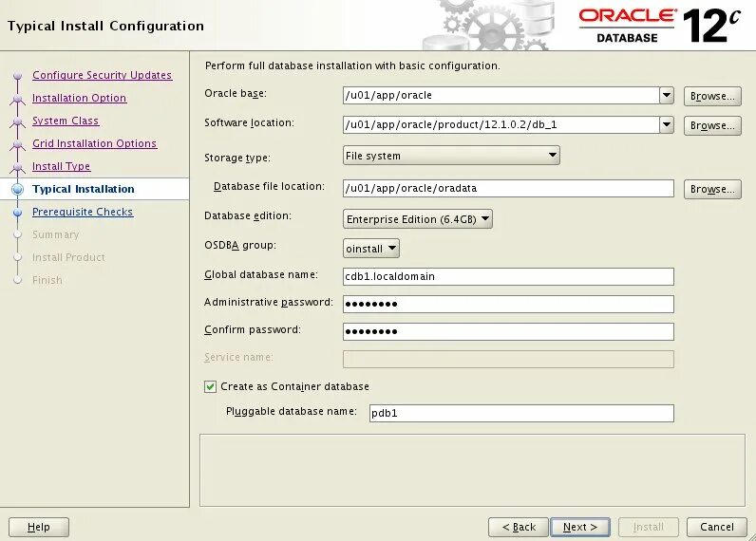The image size is (756, 541).
Task: Cancel the installation
Action: 716,527
